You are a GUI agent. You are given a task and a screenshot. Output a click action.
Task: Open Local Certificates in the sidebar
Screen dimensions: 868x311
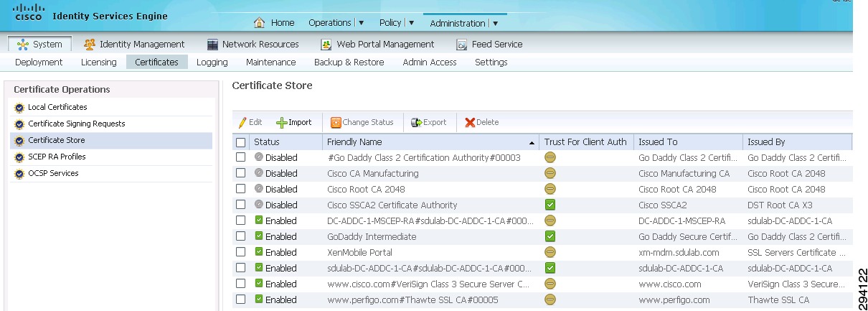tap(57, 108)
